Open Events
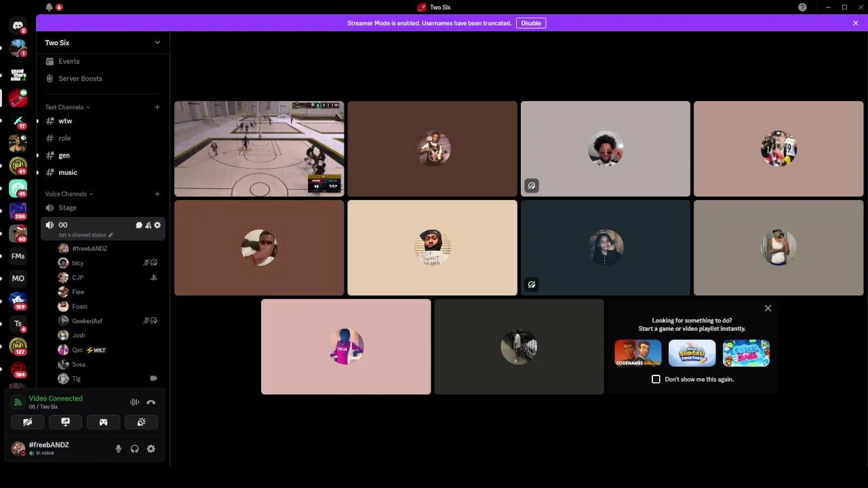Image resolution: width=868 pixels, height=488 pixels. (102, 61)
